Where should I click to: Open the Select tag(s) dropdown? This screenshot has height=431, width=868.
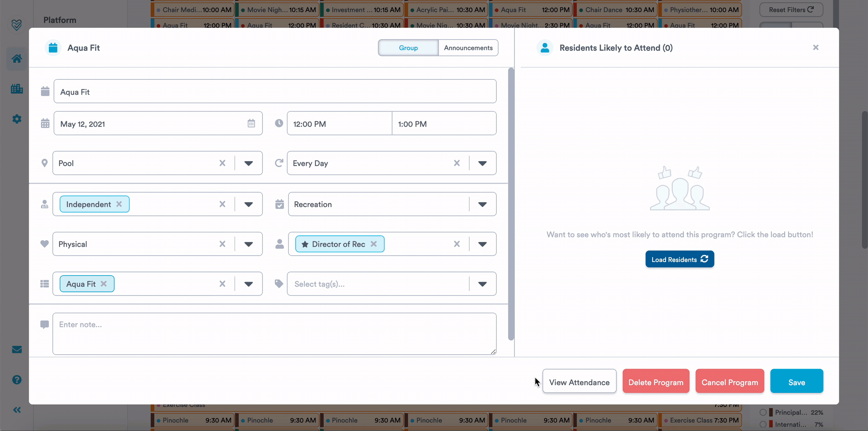click(x=482, y=284)
